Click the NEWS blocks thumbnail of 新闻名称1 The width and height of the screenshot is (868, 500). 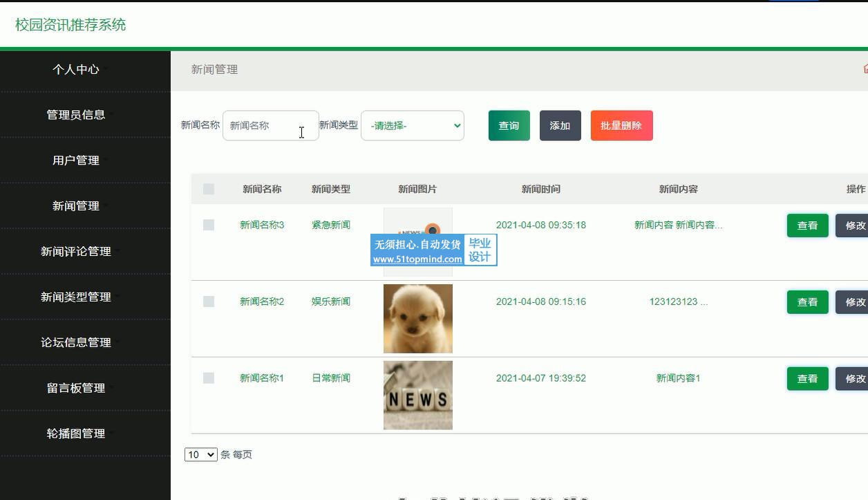(418, 395)
